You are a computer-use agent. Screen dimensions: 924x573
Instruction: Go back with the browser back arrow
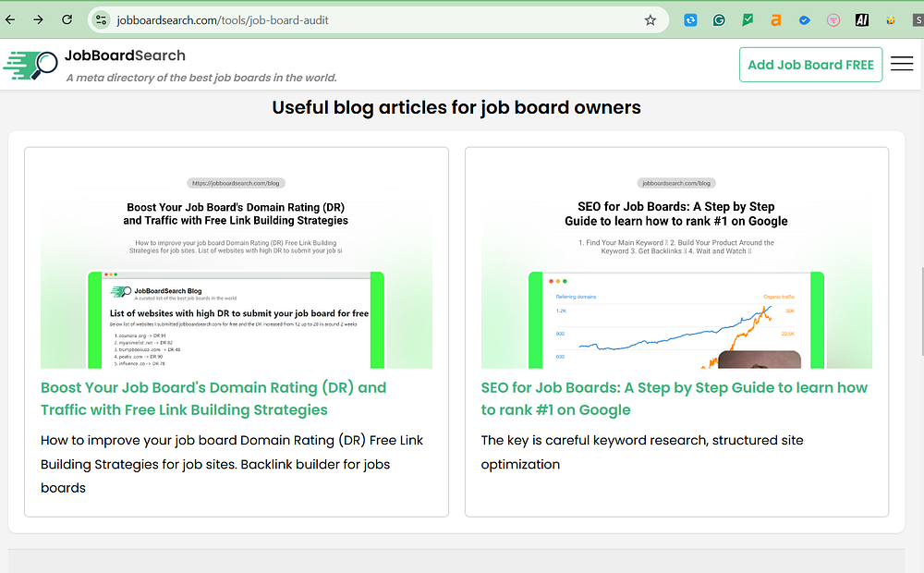[x=10, y=20]
